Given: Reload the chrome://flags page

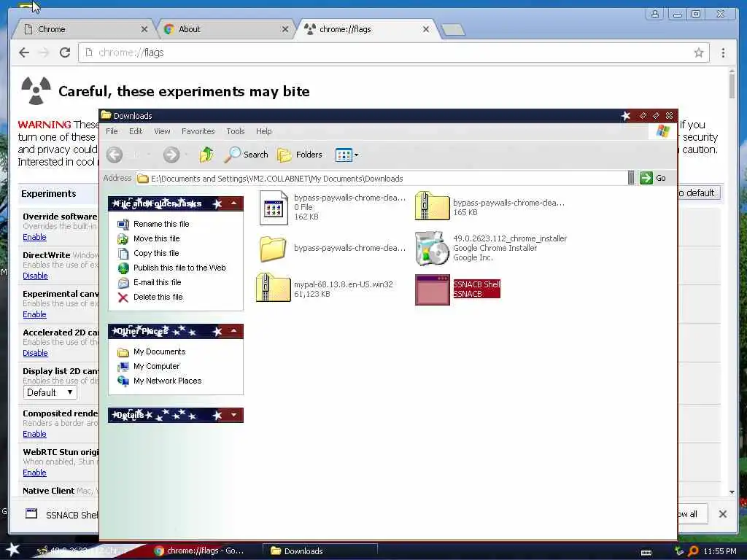Looking at the screenshot, I should coord(65,52).
